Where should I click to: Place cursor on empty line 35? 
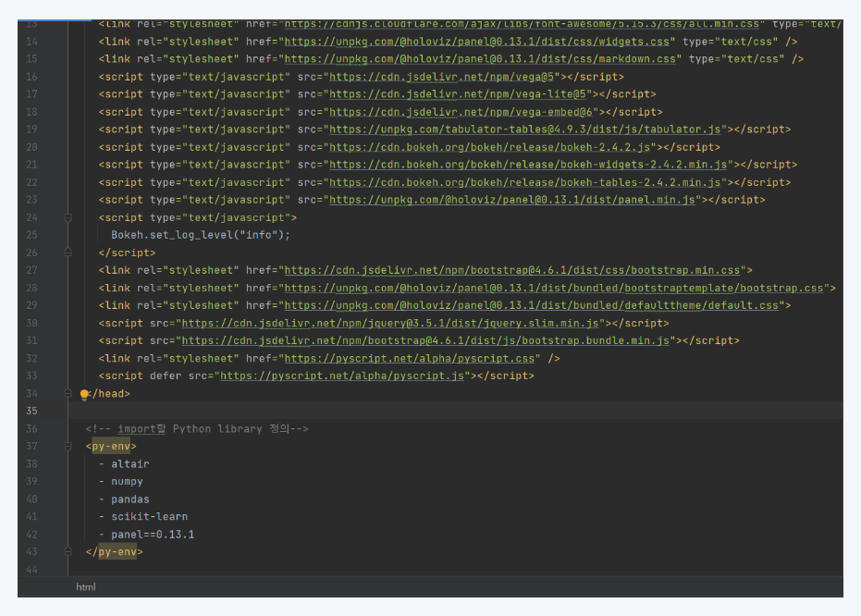456,411
